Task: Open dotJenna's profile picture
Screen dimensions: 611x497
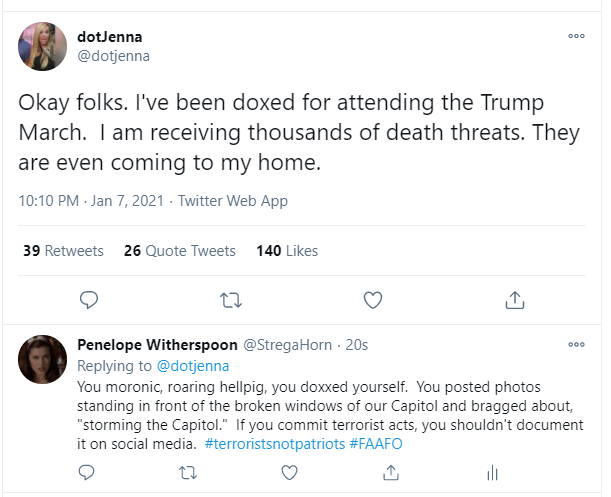Action: 43,47
